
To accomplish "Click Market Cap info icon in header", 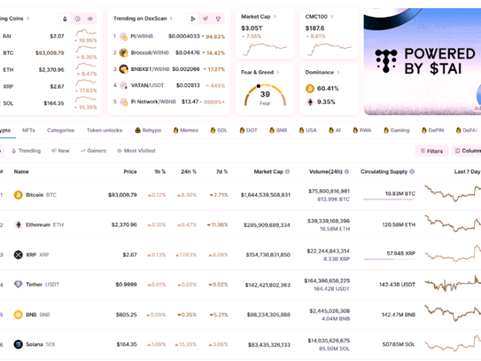I will point(287,172).
